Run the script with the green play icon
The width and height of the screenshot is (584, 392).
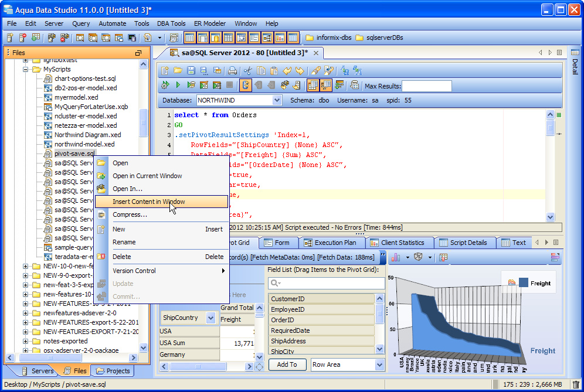coord(178,85)
